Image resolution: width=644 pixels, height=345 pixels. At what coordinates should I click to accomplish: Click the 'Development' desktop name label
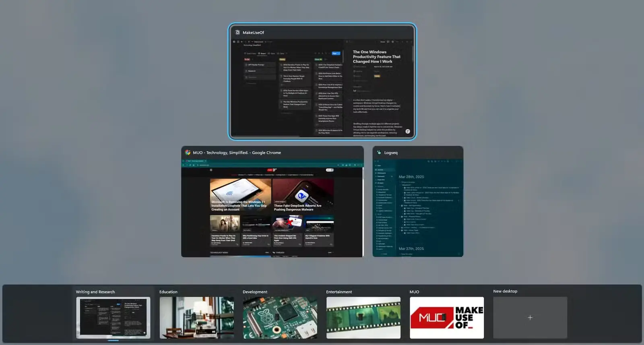coord(255,292)
